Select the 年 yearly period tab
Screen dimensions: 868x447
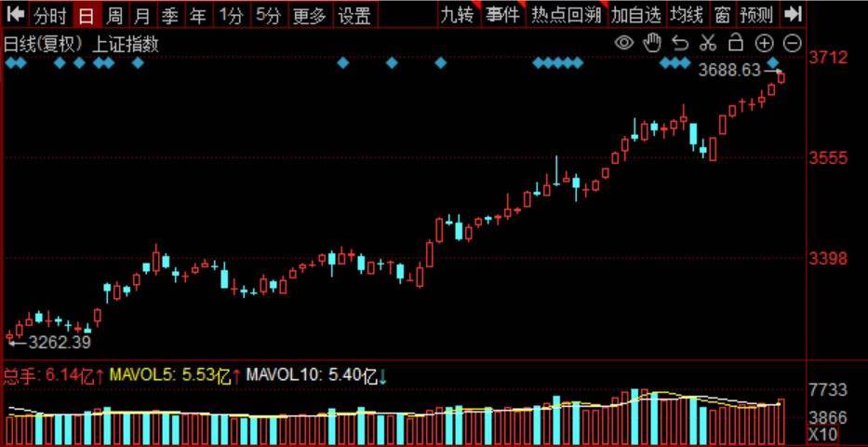(x=197, y=16)
